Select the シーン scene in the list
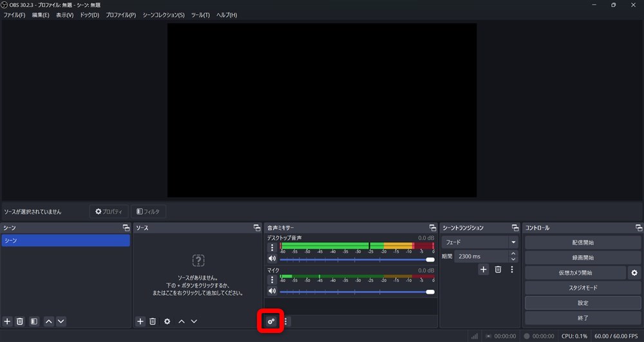 pyautogui.click(x=66, y=241)
